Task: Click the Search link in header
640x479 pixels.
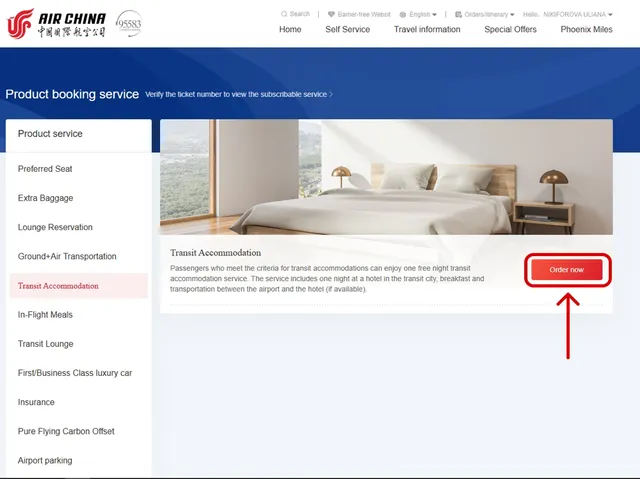Action: [300, 14]
